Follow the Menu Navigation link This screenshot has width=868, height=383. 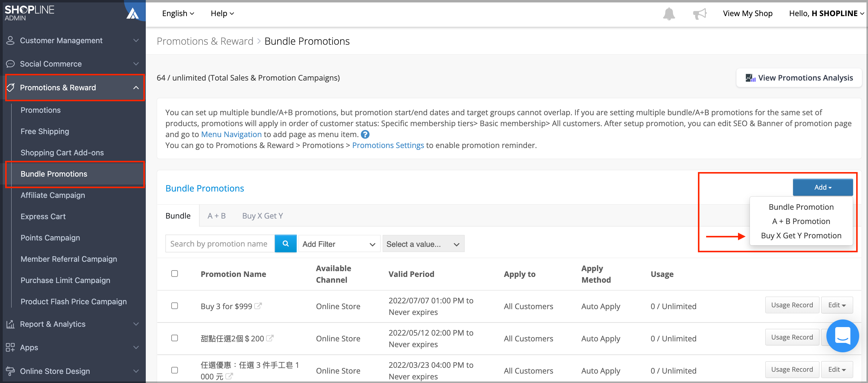tap(231, 135)
